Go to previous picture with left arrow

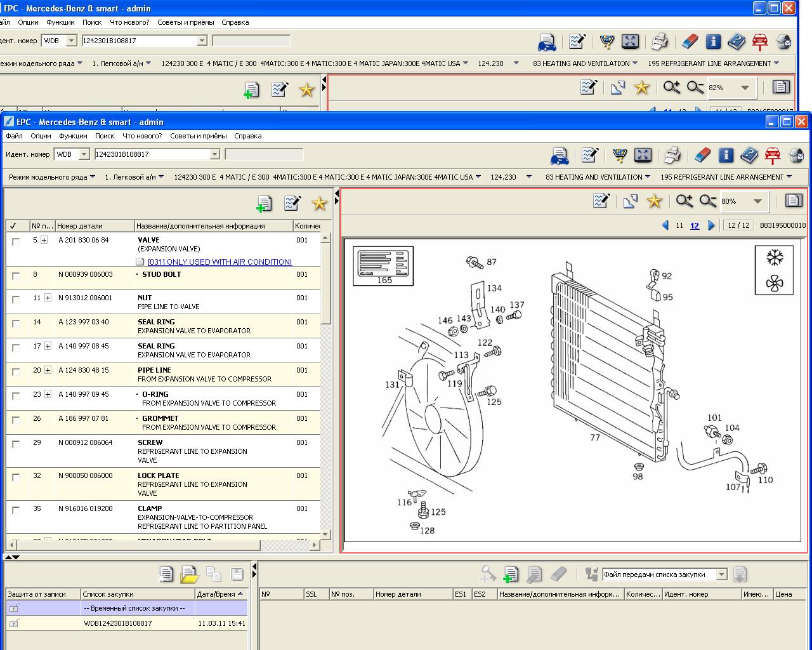665,225
